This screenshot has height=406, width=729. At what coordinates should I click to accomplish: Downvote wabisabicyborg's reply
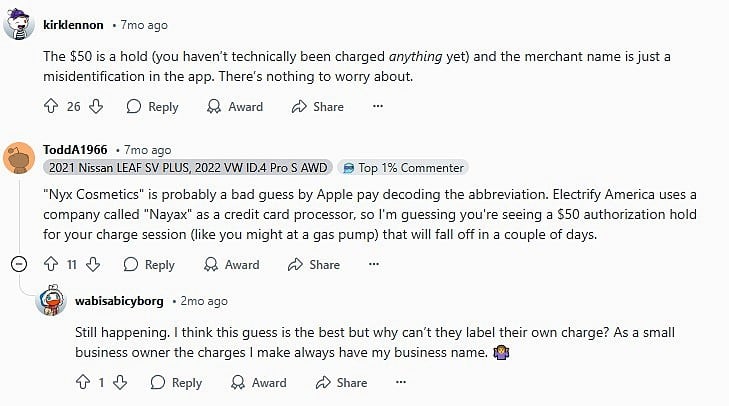tap(120, 382)
